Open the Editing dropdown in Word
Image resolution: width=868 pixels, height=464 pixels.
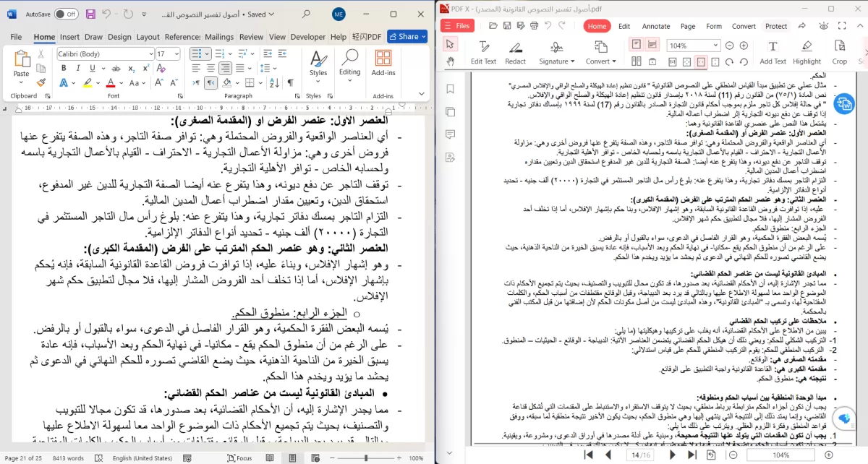pos(349,65)
